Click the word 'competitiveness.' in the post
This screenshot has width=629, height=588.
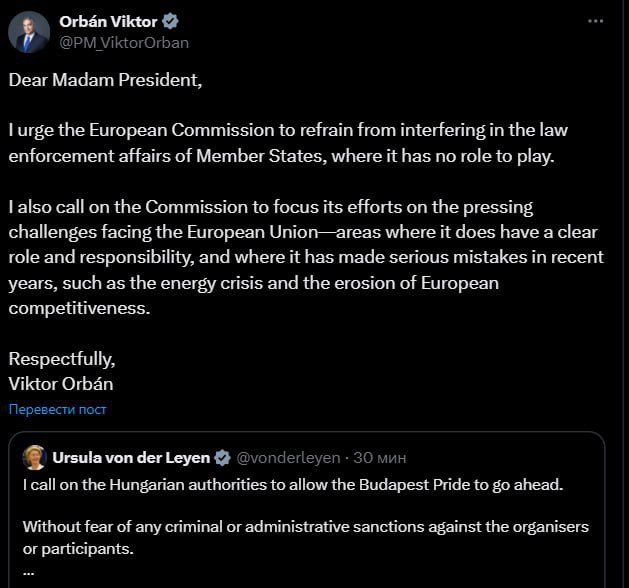[x=79, y=308]
